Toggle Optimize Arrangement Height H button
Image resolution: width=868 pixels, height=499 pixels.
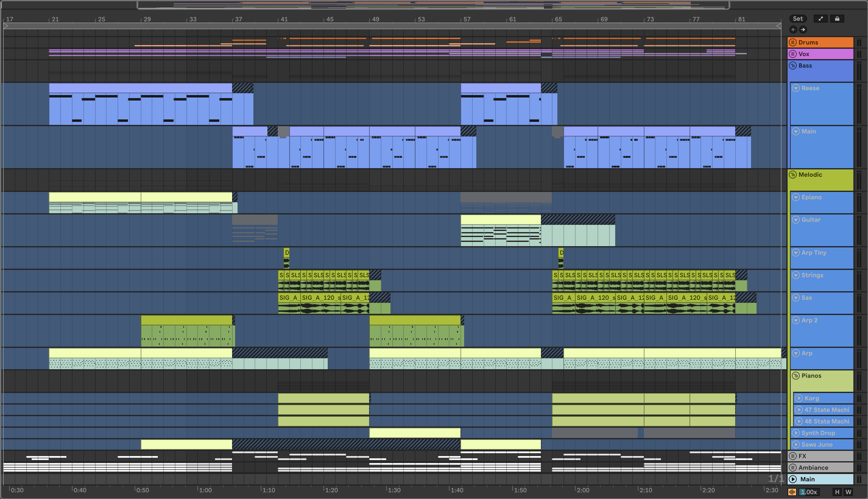point(837,492)
